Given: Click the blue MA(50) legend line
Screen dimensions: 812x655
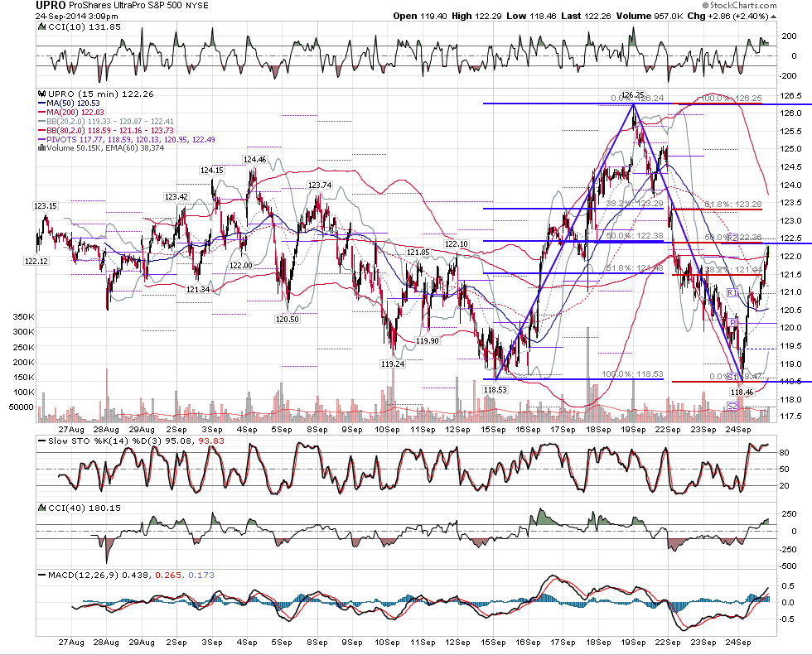Looking at the screenshot, I should 42,104.
